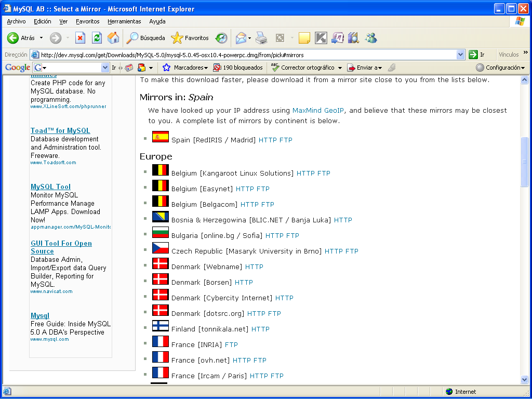Open Messenger people icon
The height and width of the screenshot is (399, 532).
(371, 38)
